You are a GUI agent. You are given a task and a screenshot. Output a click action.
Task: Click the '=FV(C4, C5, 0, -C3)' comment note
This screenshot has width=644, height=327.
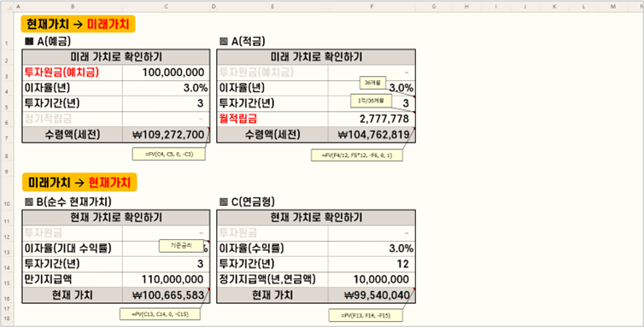coord(169,154)
